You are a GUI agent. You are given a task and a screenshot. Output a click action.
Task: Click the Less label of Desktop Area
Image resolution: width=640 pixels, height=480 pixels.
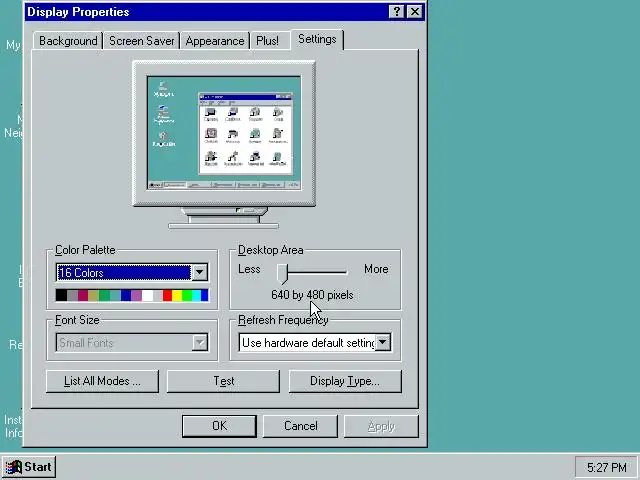click(249, 269)
